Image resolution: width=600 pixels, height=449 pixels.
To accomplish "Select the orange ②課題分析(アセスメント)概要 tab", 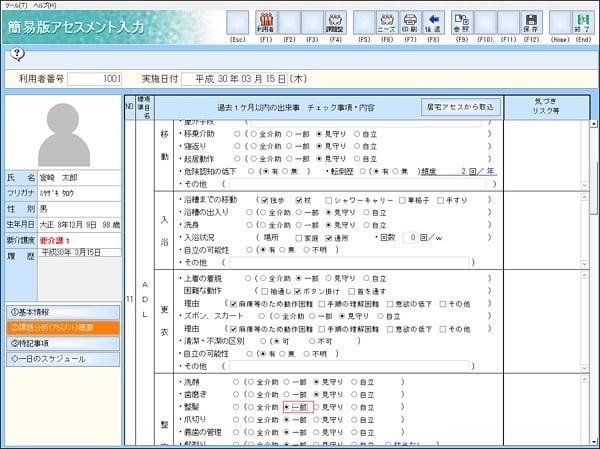I will click(63, 328).
